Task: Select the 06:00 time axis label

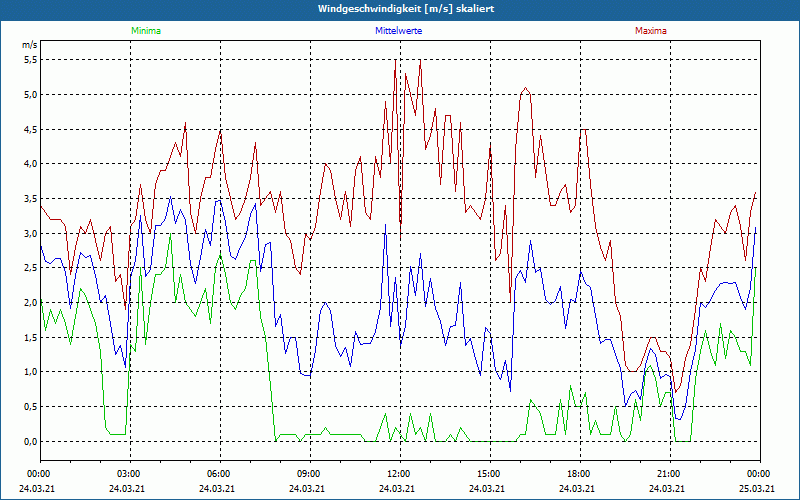Action: (x=219, y=473)
